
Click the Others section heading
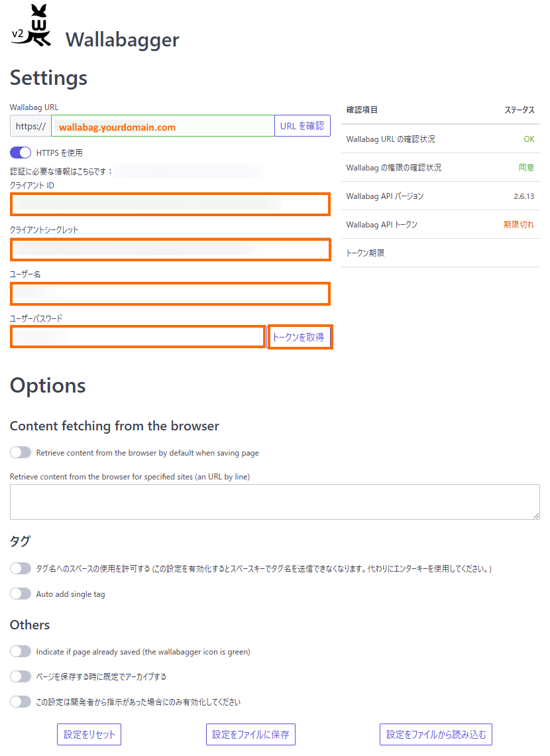click(x=30, y=625)
